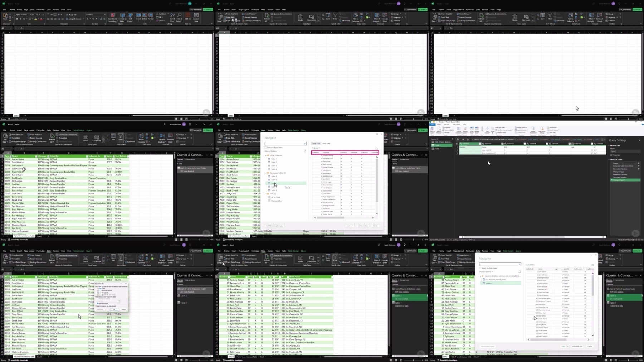
Task: Collapse the Suggested Tables group in Navigator
Action: coord(266,173)
